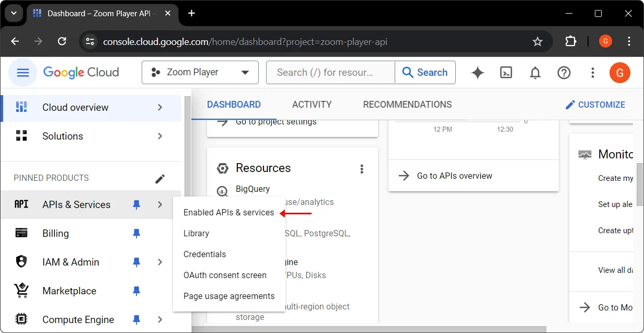Image resolution: width=644 pixels, height=333 pixels.
Task: Click the browser address bar URL
Action: point(245,42)
